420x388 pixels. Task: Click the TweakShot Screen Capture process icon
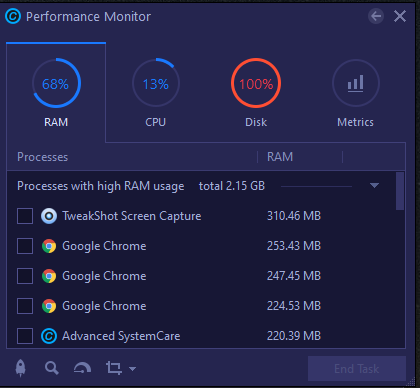point(49,216)
